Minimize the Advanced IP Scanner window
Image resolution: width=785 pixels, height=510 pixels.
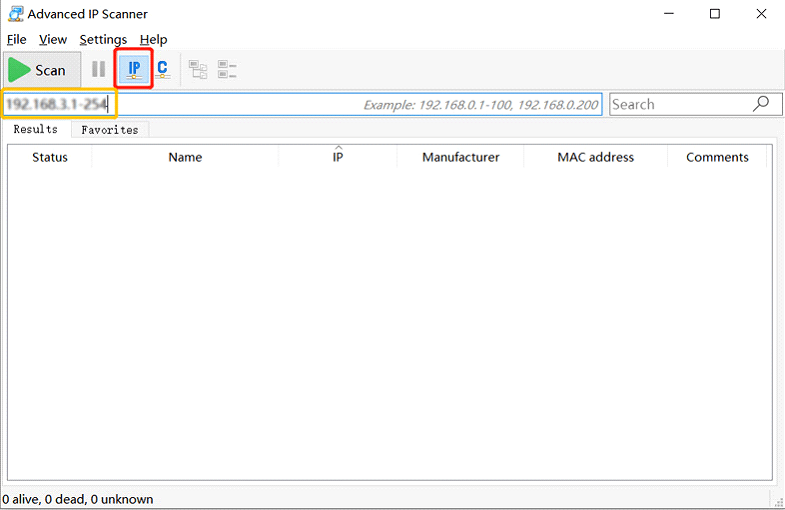[669, 14]
